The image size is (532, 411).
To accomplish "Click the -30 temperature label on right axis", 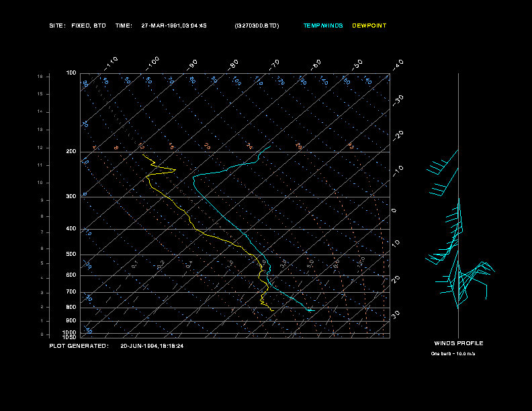I will 398,101.
